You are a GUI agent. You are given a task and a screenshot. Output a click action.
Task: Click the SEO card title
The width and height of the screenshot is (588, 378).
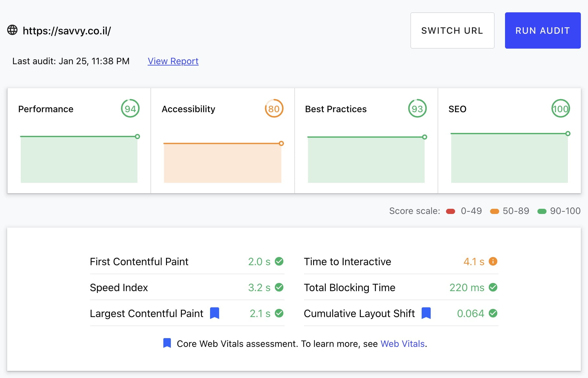click(x=457, y=109)
